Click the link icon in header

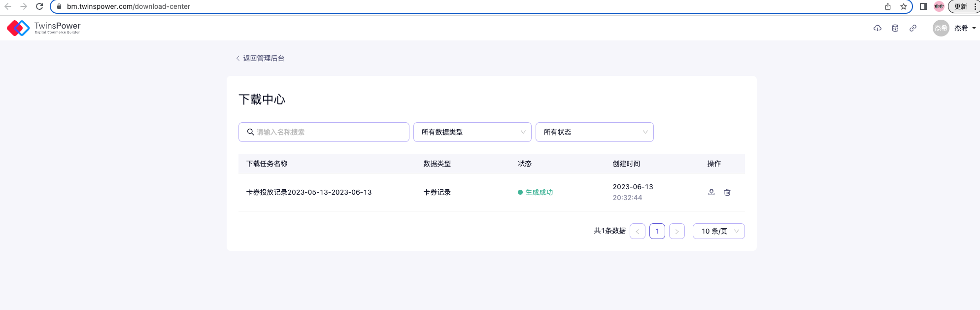click(x=912, y=28)
